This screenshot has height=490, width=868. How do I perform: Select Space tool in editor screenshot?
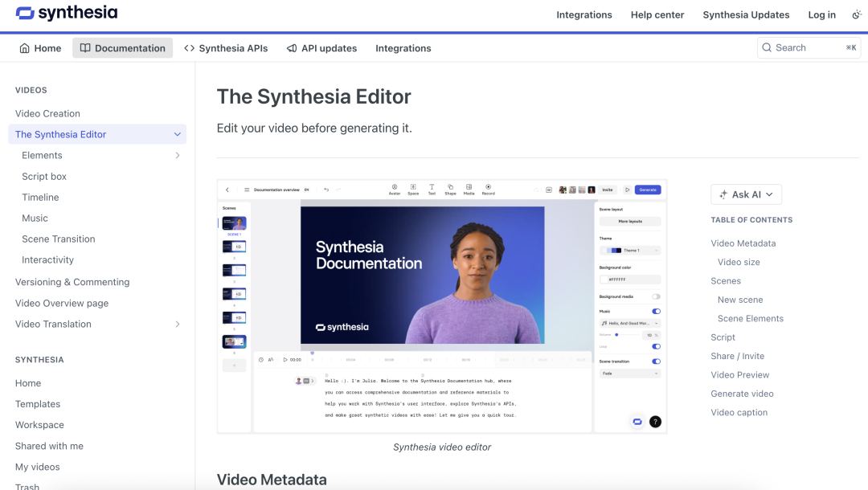[413, 189]
